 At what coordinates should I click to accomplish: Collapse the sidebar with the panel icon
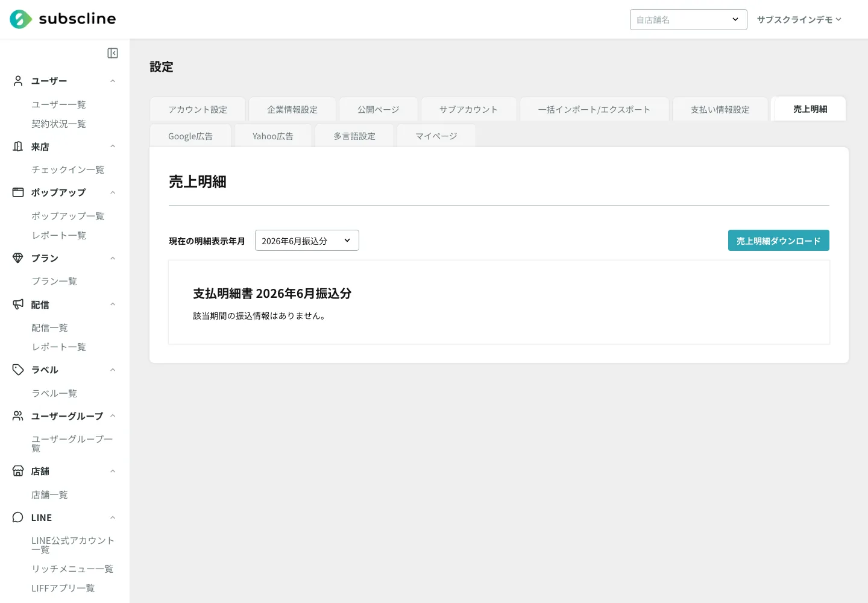[x=113, y=53]
